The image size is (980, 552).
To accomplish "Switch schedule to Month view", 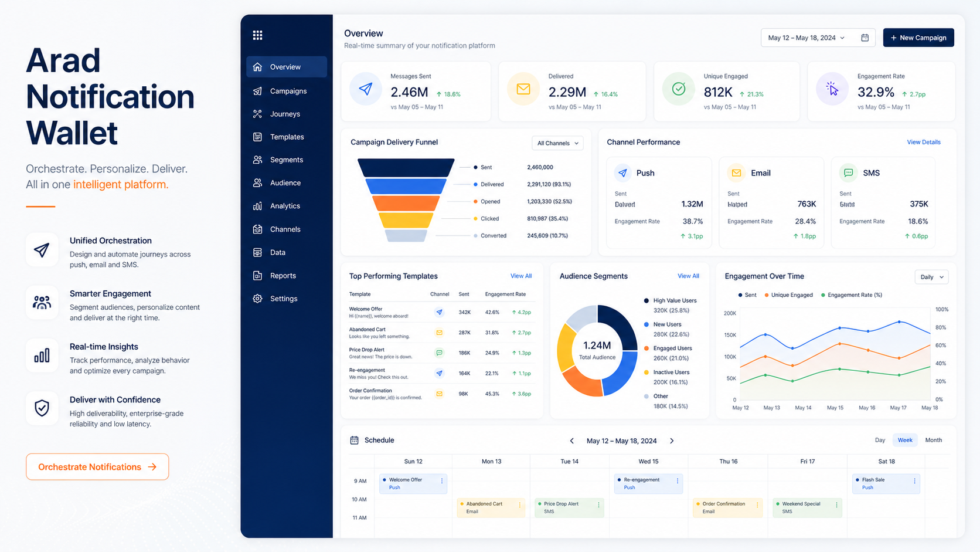I will 933,440.
